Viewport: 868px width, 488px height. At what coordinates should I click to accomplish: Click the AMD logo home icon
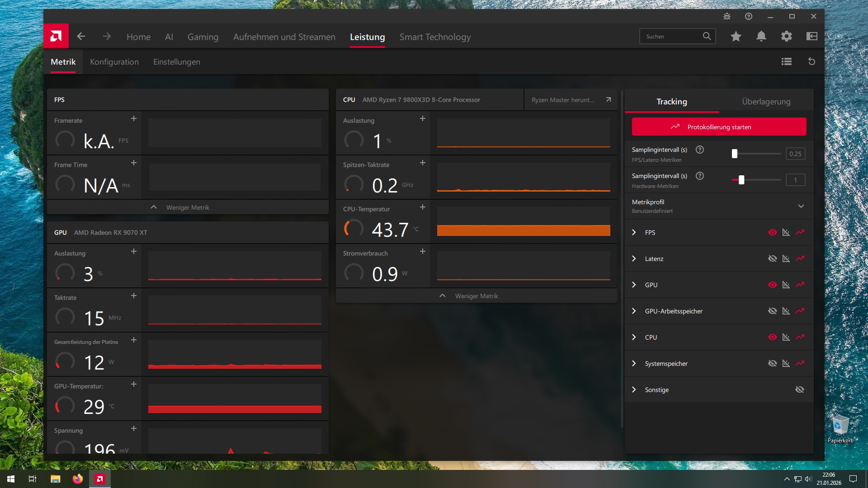56,36
